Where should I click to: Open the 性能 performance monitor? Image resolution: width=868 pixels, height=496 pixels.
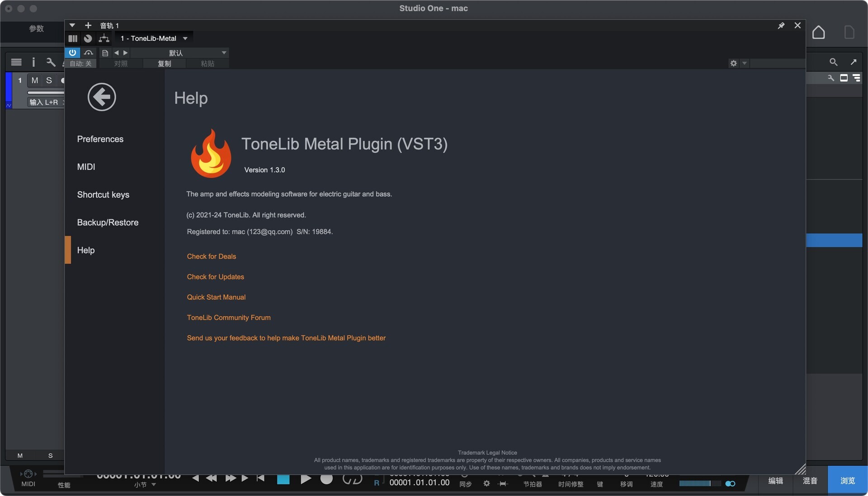tap(64, 485)
